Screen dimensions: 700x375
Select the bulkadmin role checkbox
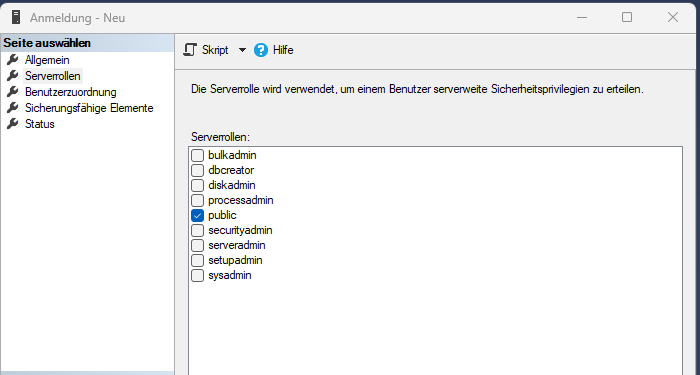(x=197, y=155)
